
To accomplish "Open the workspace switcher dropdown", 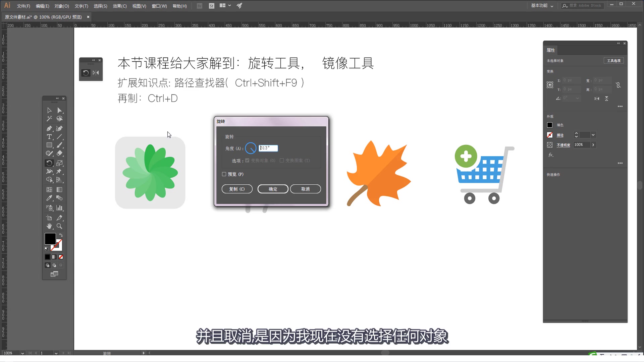I will 542,6.
